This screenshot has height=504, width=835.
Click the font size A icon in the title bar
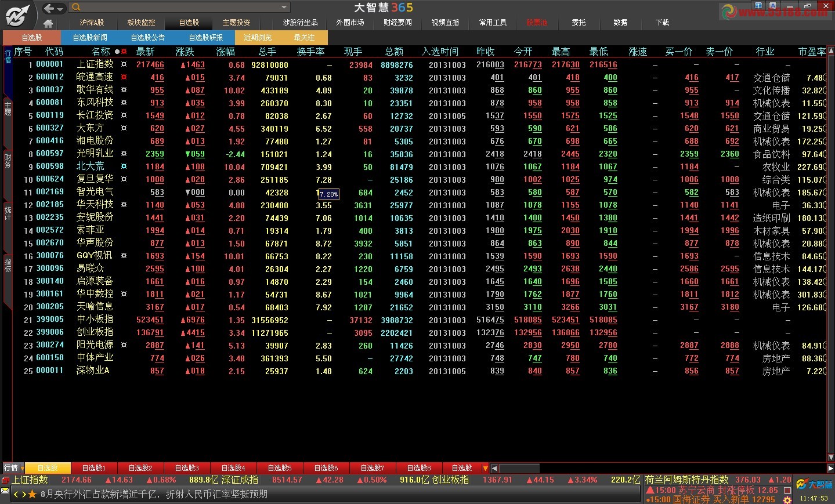pyautogui.click(x=774, y=6)
